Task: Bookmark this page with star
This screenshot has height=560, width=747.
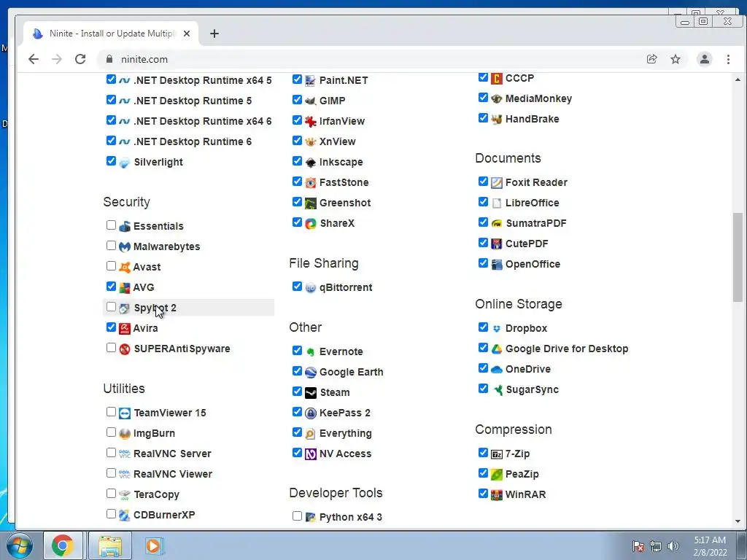Action: [676, 59]
